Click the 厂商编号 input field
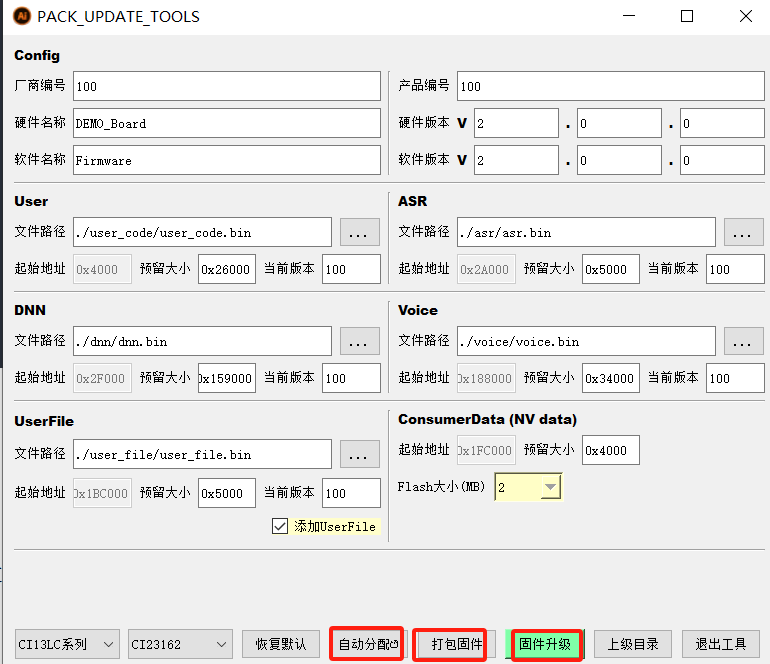This screenshot has width=770, height=664. pyautogui.click(x=226, y=86)
